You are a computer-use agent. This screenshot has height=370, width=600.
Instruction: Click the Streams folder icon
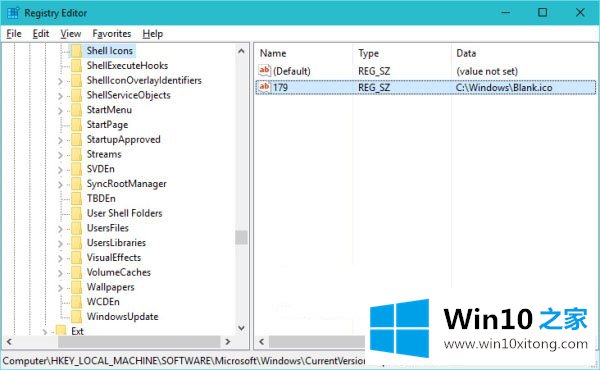tap(77, 154)
